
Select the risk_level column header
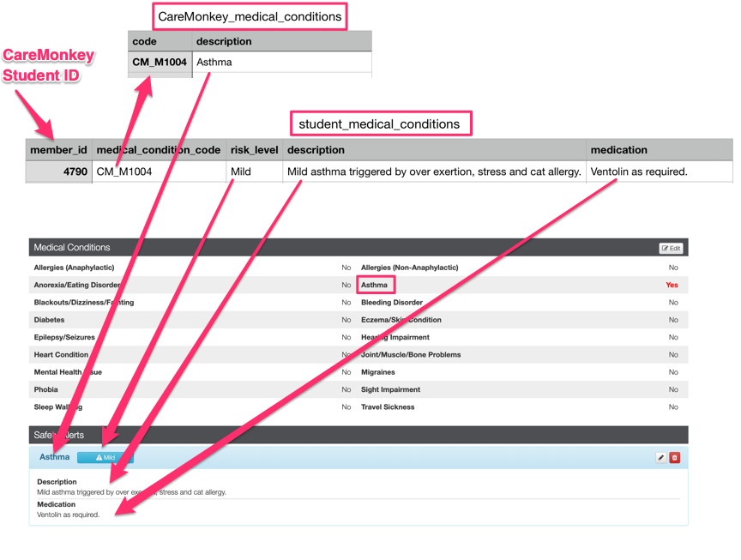(254, 150)
